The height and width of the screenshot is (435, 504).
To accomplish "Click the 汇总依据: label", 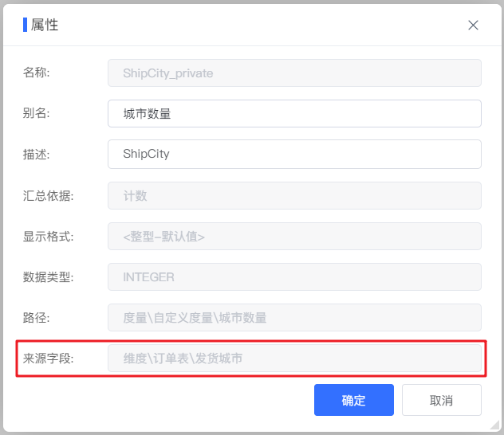I will (x=48, y=196).
